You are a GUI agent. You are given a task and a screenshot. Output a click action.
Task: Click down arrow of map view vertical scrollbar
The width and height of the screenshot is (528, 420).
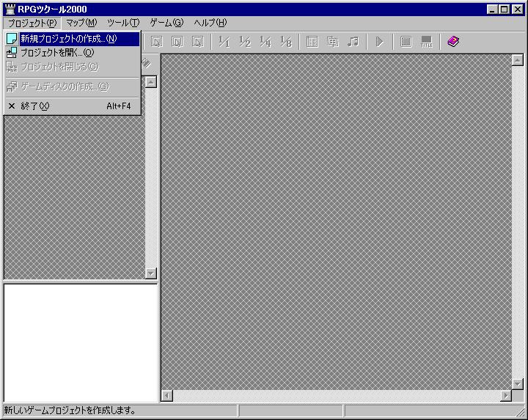coord(517,383)
